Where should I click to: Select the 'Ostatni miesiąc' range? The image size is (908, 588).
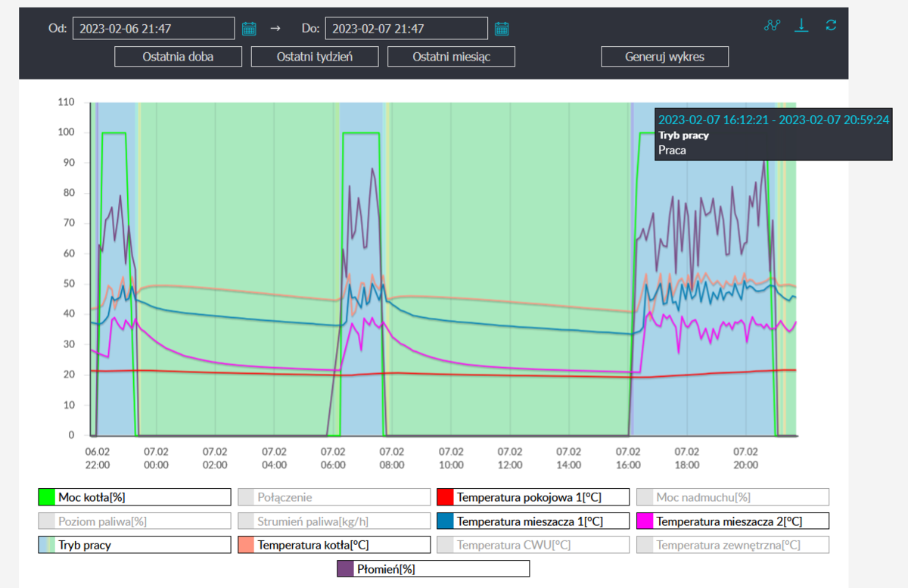[x=451, y=57]
